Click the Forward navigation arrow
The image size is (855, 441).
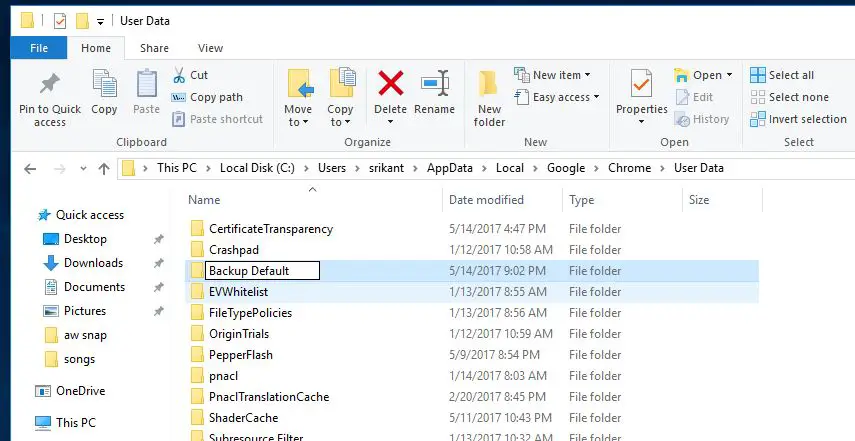(x=59, y=168)
